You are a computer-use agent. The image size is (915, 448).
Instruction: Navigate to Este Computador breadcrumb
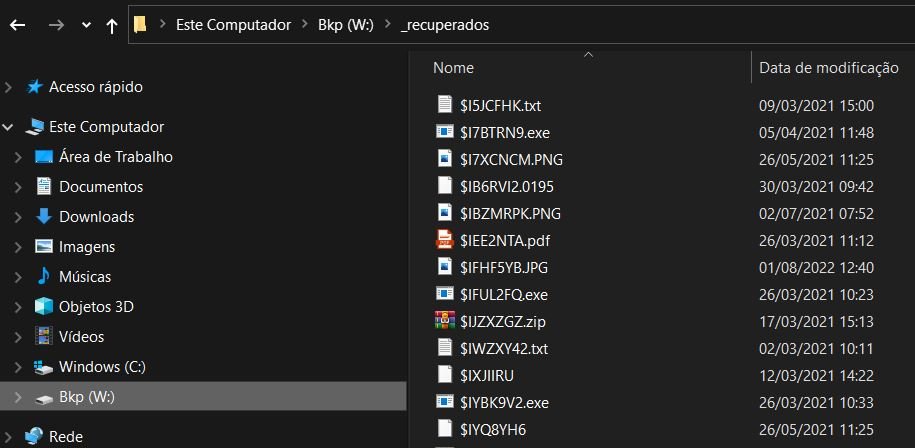tap(233, 25)
